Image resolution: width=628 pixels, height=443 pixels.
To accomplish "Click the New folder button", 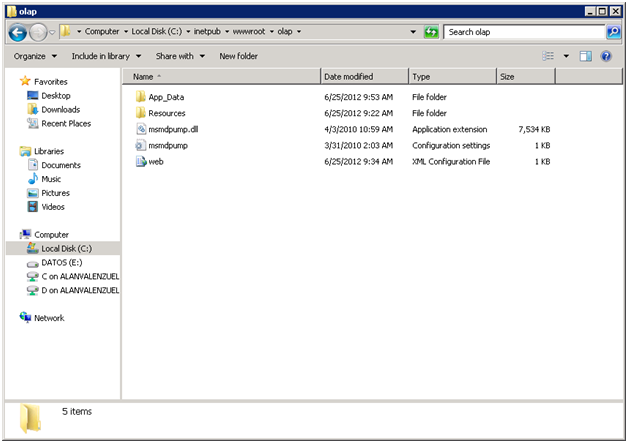I will [238, 56].
